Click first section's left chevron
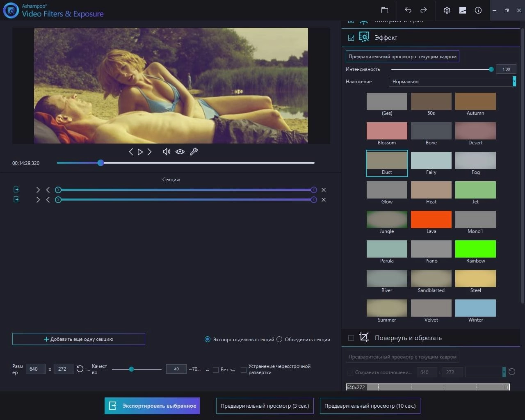Screen dimensions: 525x420 click(48, 190)
